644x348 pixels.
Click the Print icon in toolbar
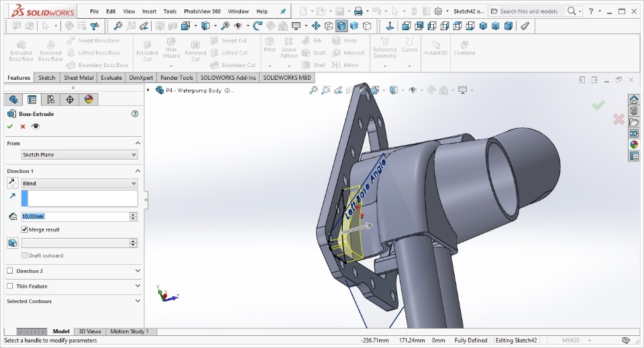358,11
